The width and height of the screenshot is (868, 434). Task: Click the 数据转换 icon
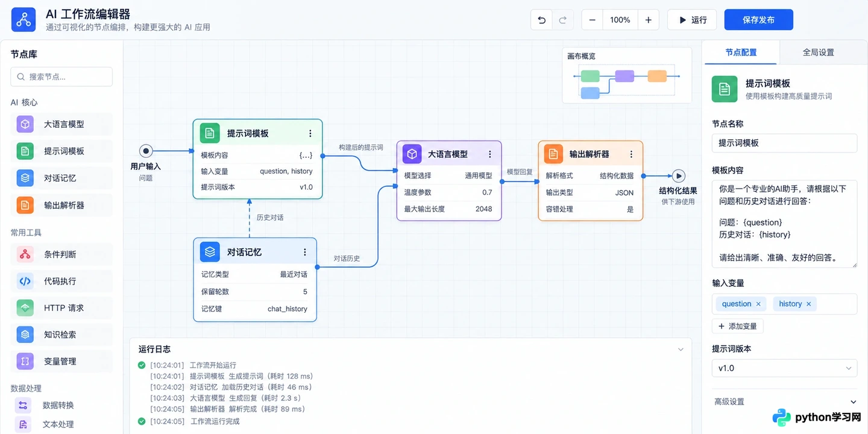pos(23,405)
